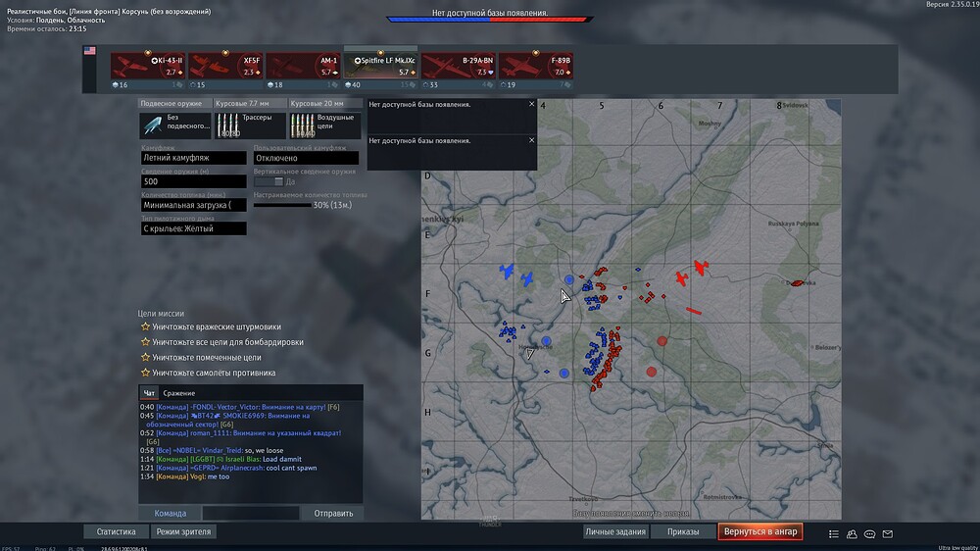The height and width of the screenshot is (551, 980).
Task: Click chat message 'Load damnit'
Action: [x=220, y=459]
